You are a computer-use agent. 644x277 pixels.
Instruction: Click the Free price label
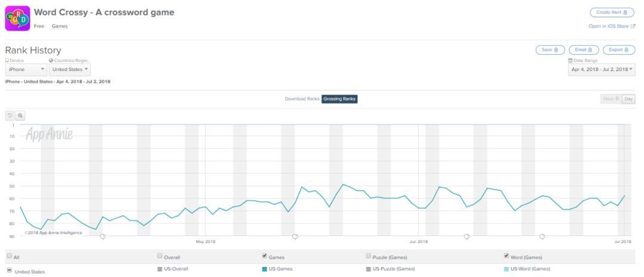click(x=39, y=26)
